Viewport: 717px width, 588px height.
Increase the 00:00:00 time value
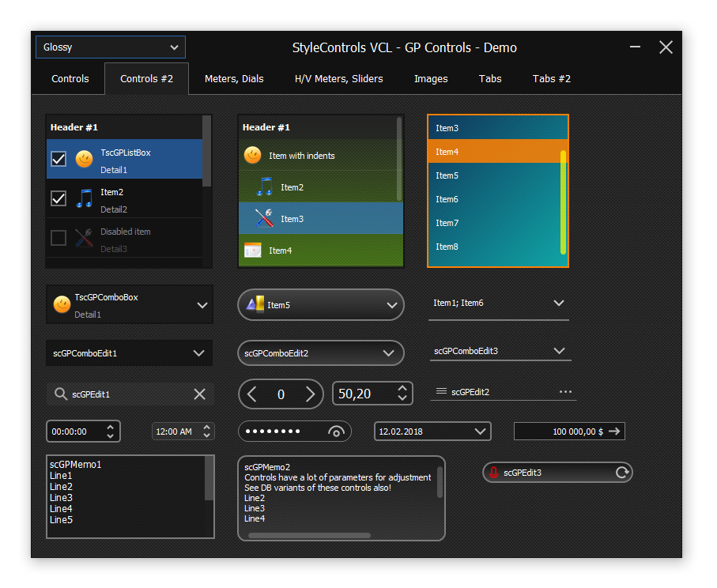(x=110, y=427)
